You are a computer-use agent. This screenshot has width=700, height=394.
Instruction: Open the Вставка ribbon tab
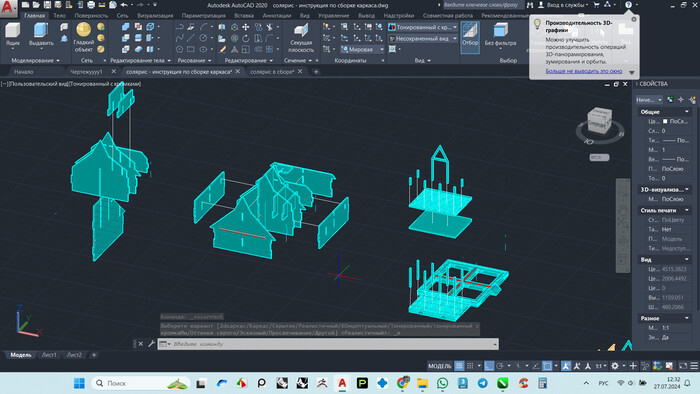pos(244,15)
